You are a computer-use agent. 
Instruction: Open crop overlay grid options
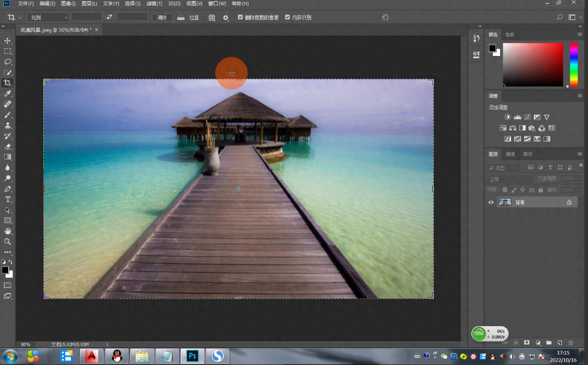point(212,18)
